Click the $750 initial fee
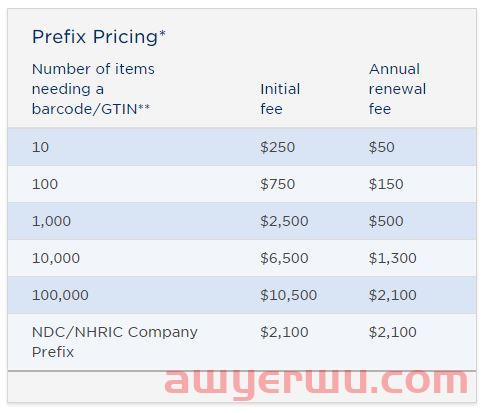The width and height of the screenshot is (486, 413). 277,184
